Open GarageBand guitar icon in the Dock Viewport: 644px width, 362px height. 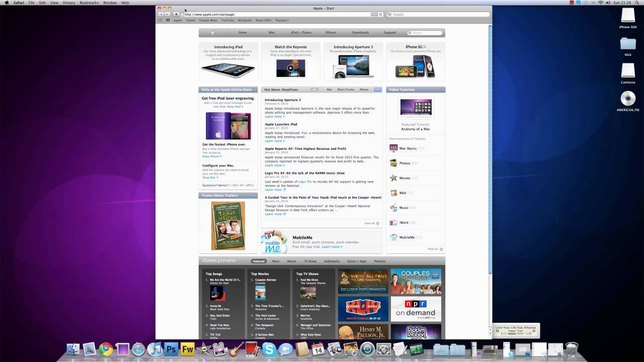pos(236,349)
